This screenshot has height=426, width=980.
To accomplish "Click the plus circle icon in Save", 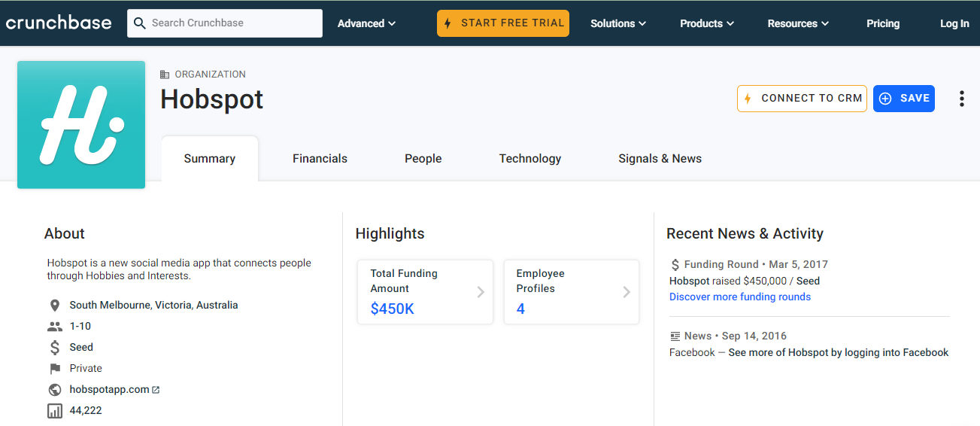I will (885, 99).
